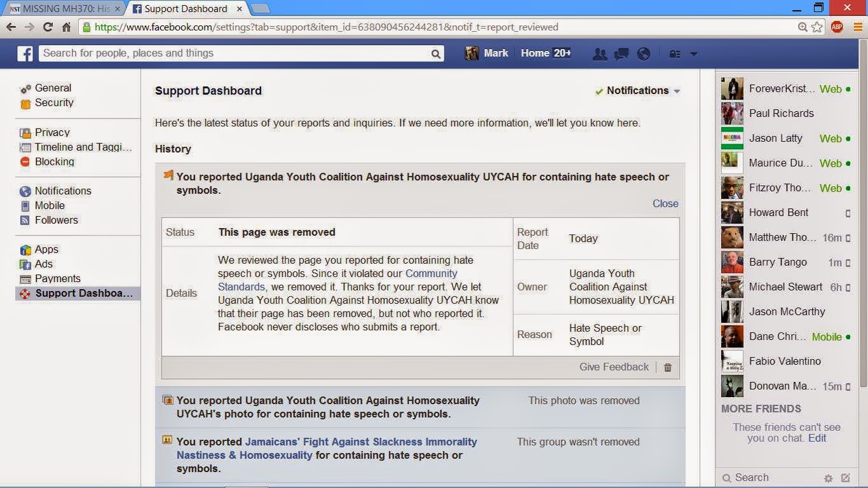Image resolution: width=868 pixels, height=488 pixels.
Task: Open the Privacy Shortcuts lock icon
Action: [675, 54]
